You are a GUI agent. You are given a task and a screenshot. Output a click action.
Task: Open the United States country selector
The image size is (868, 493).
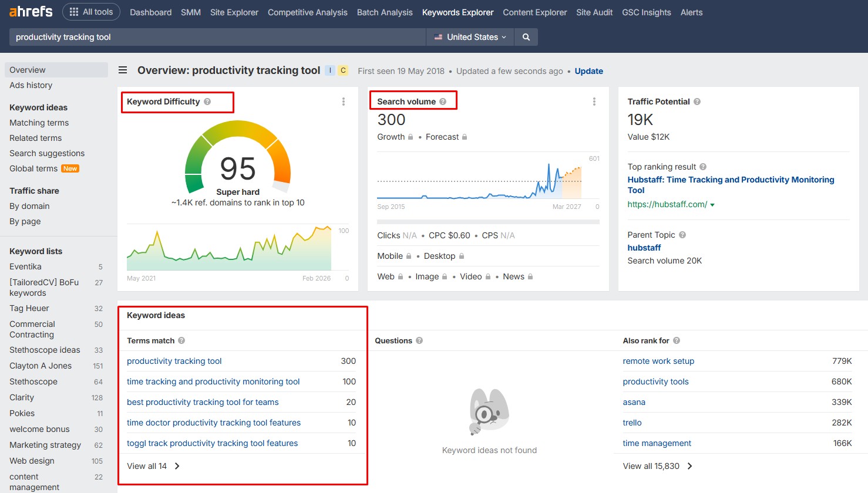(469, 36)
